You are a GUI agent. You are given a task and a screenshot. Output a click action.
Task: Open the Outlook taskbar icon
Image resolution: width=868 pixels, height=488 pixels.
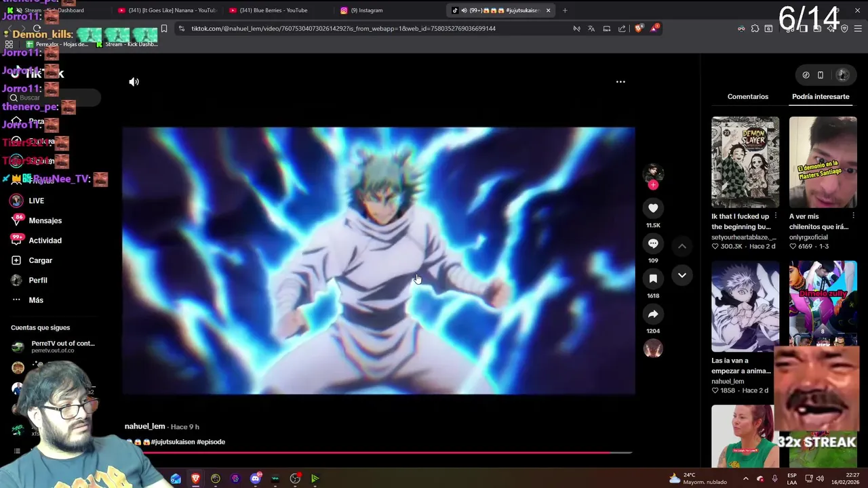[x=176, y=479]
